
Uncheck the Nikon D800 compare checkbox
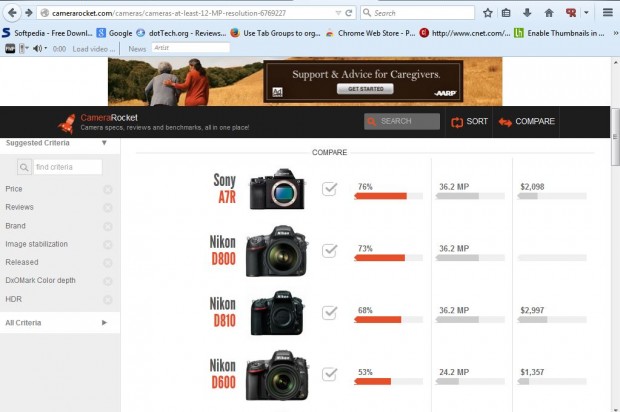coord(329,250)
